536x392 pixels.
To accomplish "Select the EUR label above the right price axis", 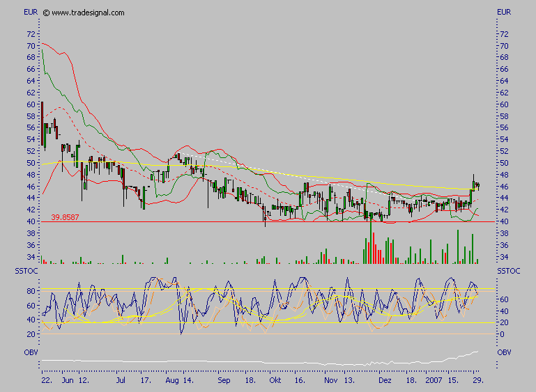I will click(504, 12).
